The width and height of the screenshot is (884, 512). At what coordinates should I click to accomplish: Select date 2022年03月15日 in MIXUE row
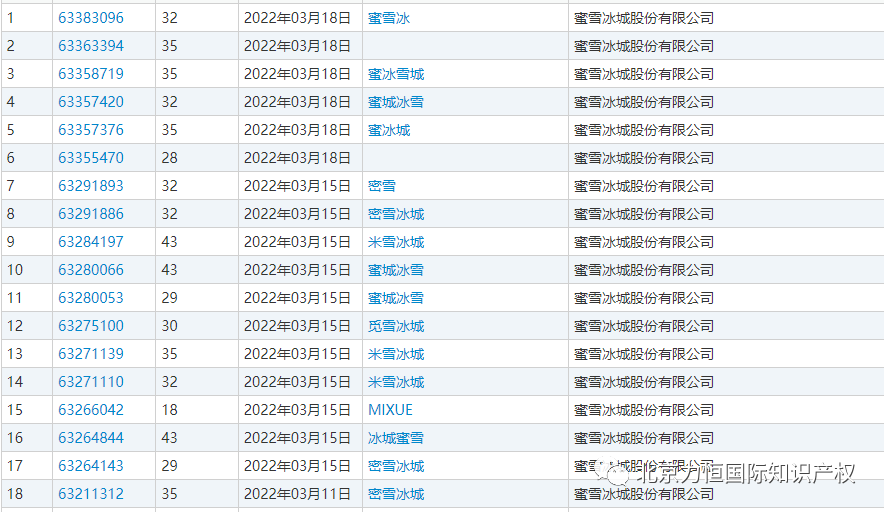pyautogui.click(x=298, y=410)
